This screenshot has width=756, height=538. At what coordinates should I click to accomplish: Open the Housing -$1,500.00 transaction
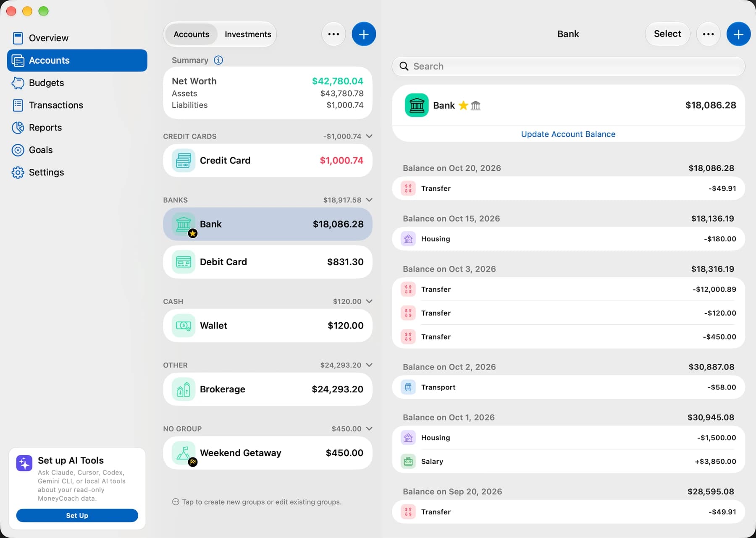pos(568,438)
